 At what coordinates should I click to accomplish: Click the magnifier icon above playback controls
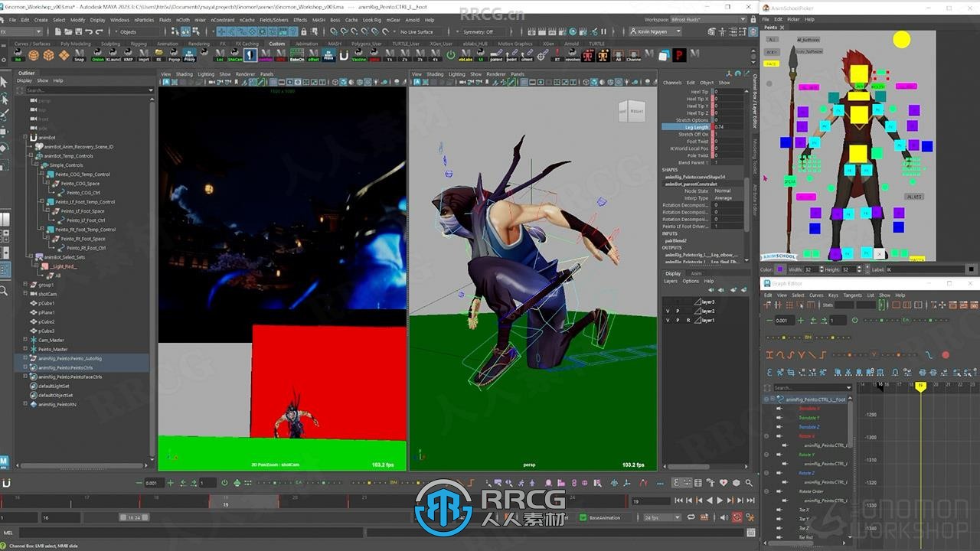click(747, 483)
